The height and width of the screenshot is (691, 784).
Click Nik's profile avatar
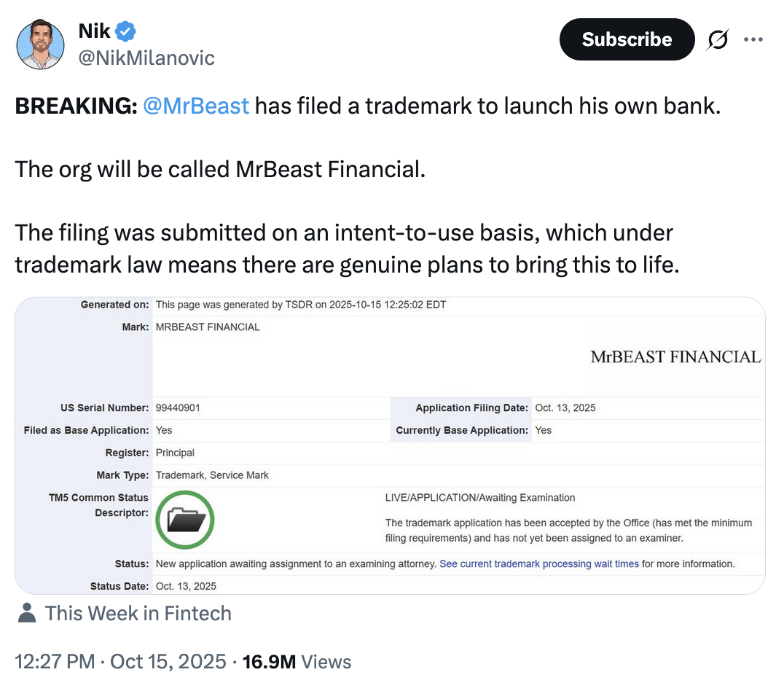(x=40, y=44)
